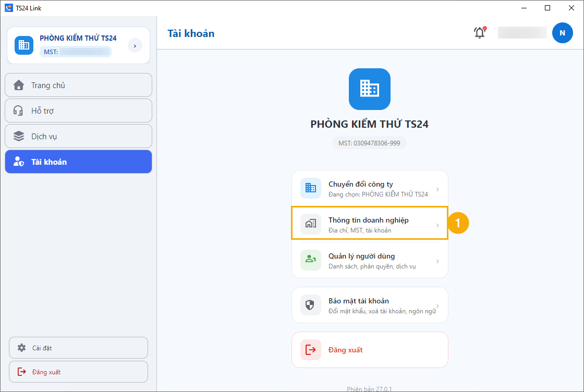Click the layers icon beside Dịch vụ
Screen dimensions: 584x392
(19, 136)
